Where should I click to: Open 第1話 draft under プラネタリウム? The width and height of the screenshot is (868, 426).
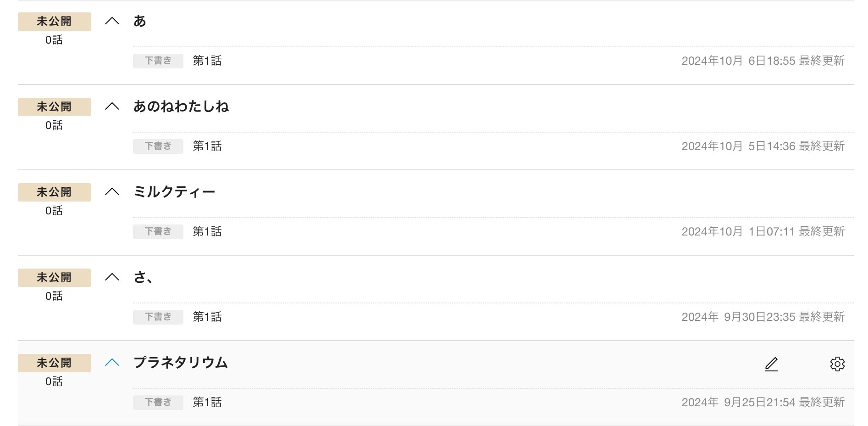[x=207, y=402]
